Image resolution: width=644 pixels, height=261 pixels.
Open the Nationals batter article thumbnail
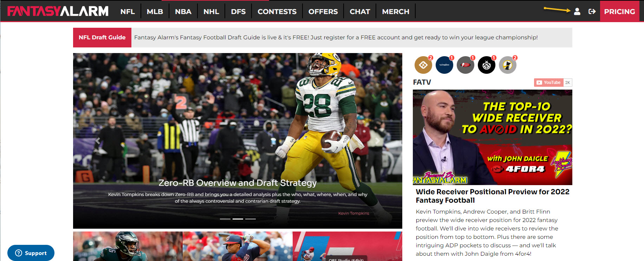click(238, 246)
